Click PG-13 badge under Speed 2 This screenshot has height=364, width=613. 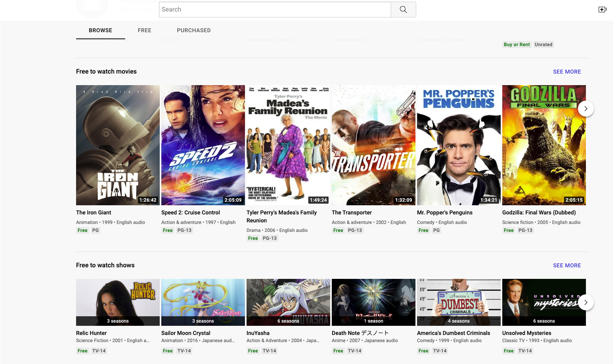184,230
